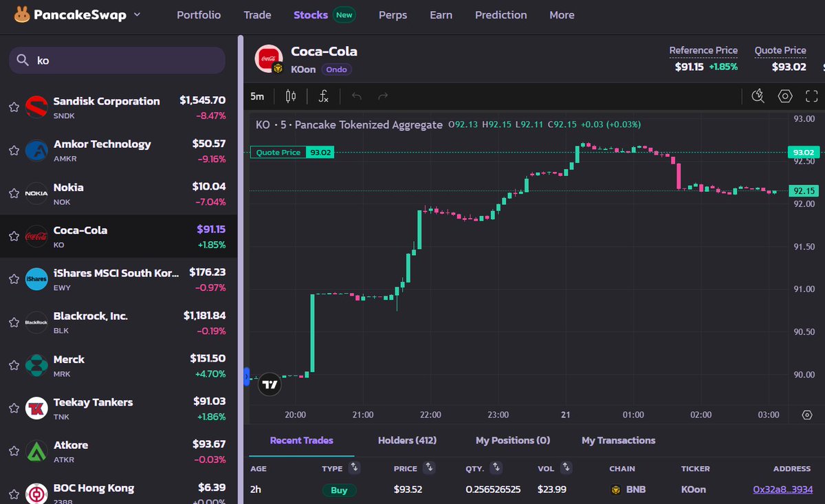Open the Prediction menu
825x504 pixels.
tap(500, 15)
